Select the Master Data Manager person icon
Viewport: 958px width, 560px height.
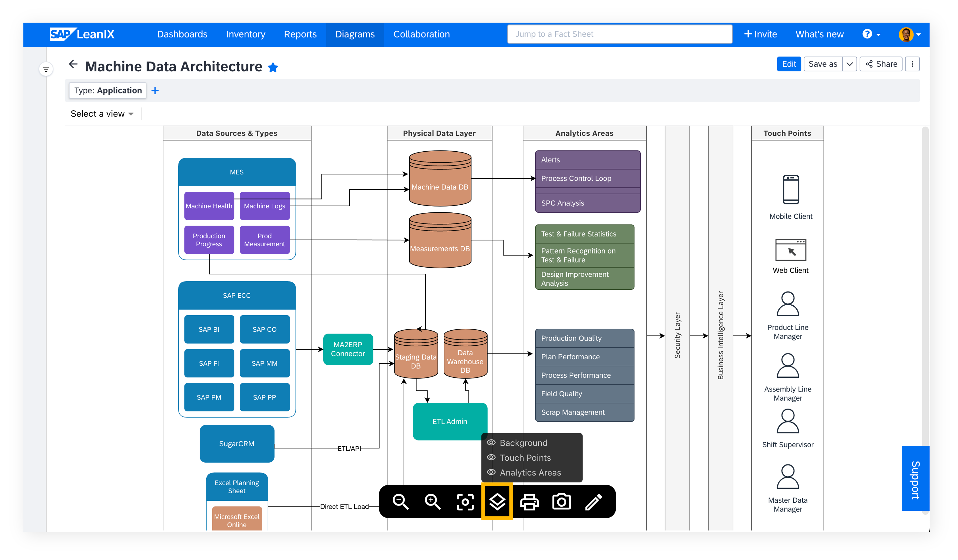pyautogui.click(x=788, y=476)
